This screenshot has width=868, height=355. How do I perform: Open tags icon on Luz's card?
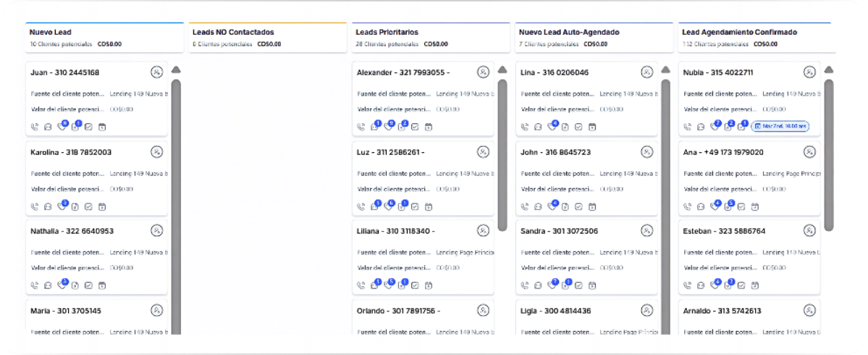pos(388,206)
